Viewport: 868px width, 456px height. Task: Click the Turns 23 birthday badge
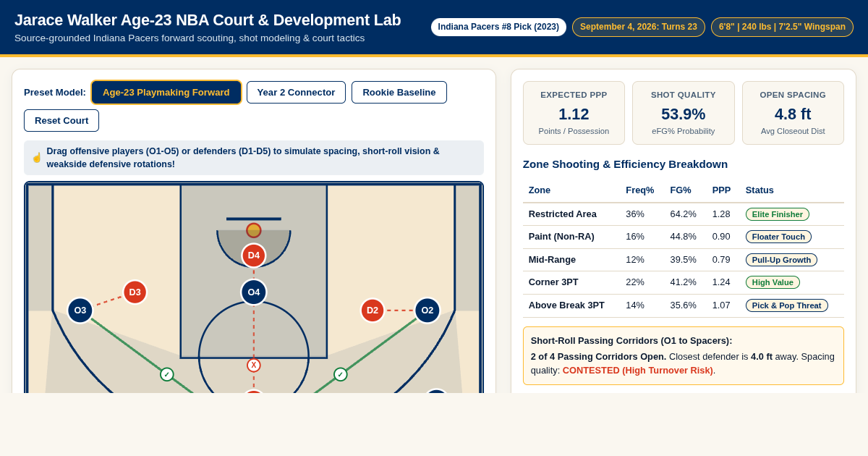pyautogui.click(x=639, y=27)
